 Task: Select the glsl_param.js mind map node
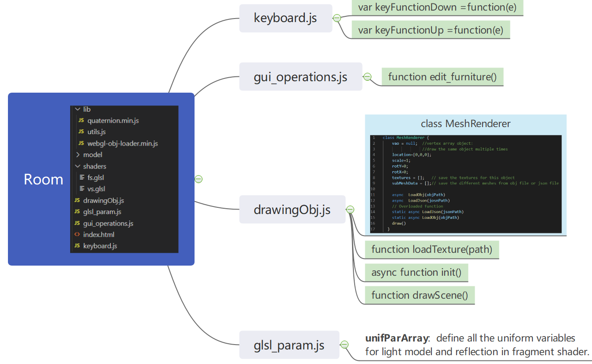pos(289,345)
